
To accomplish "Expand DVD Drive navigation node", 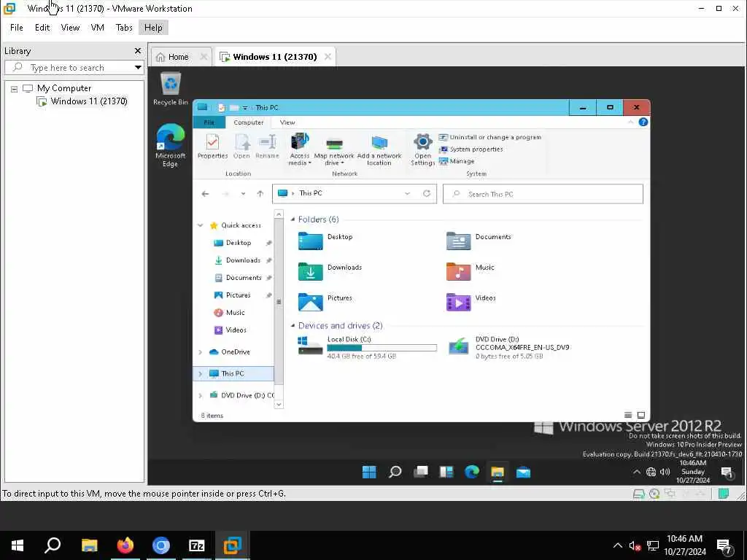I will (x=201, y=395).
